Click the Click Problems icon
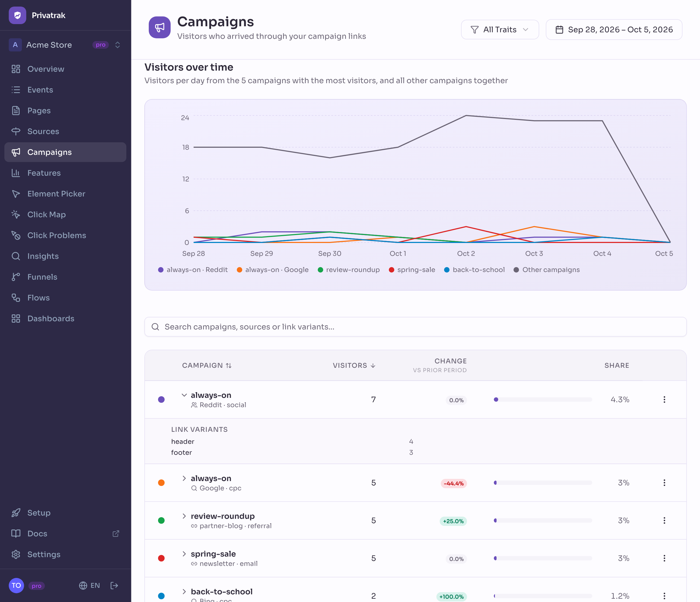Viewport: 700px width, 602px height. coord(16,235)
